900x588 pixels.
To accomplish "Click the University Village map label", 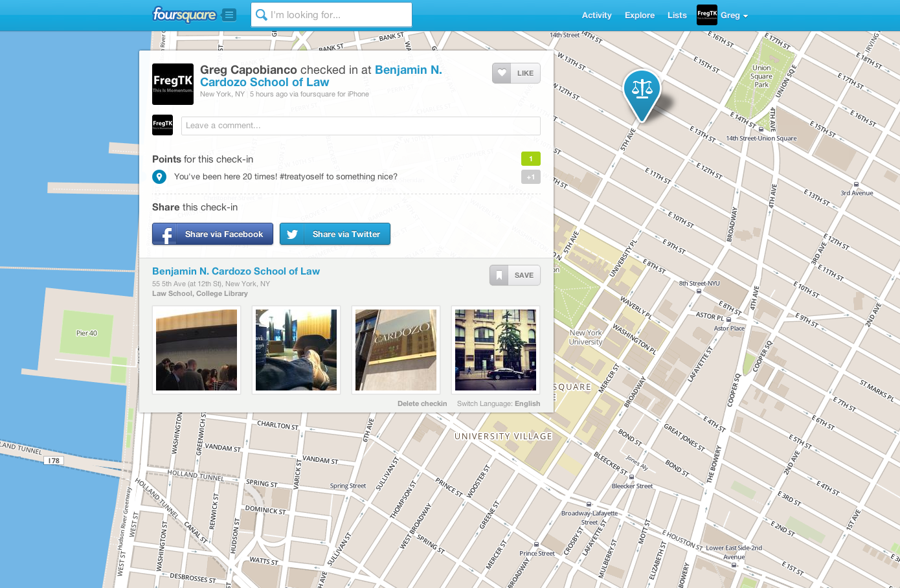I will coord(503,436).
